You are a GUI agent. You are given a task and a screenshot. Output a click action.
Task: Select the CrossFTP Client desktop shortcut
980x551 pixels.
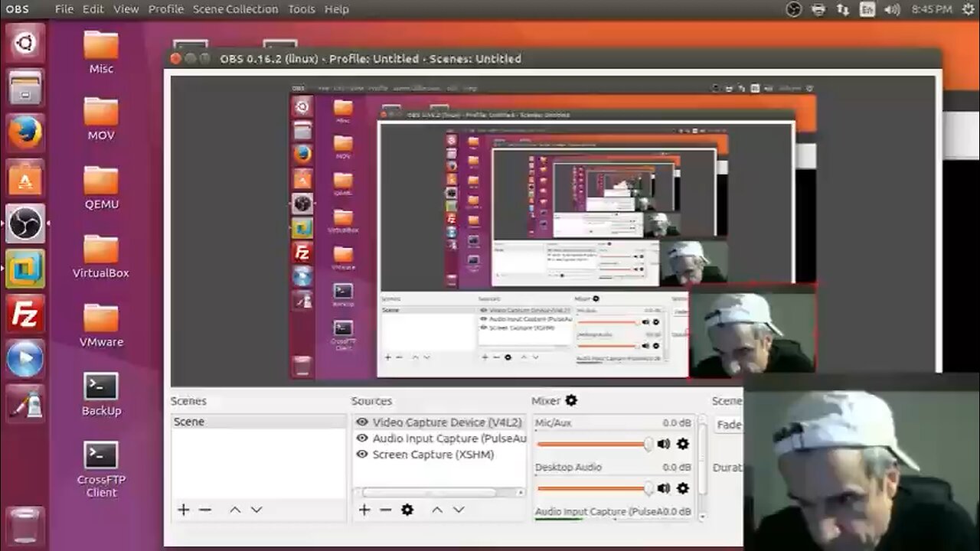pyautogui.click(x=101, y=470)
